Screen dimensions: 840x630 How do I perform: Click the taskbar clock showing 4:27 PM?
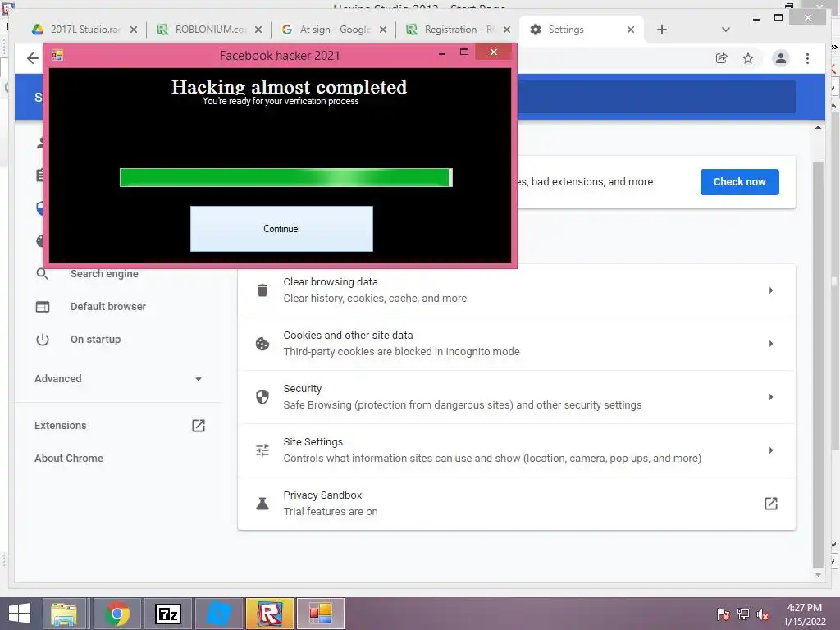(805, 614)
